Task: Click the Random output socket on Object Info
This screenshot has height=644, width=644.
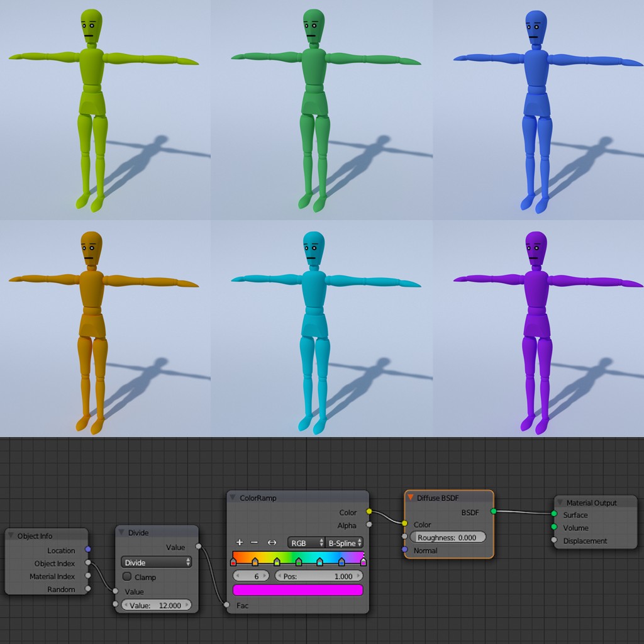Action: point(88,589)
